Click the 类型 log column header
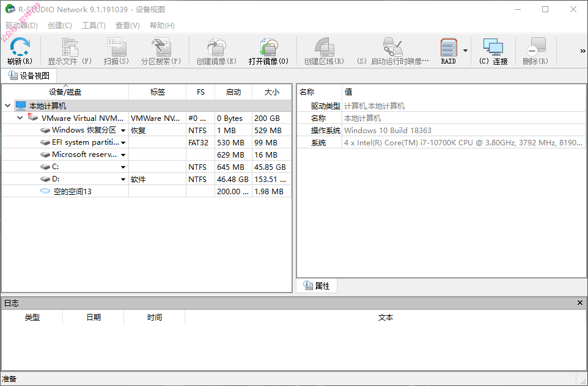The height and width of the screenshot is (386, 588). 32,318
